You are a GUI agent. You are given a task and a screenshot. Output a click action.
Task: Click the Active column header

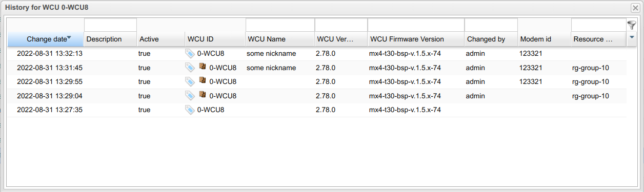(160, 39)
